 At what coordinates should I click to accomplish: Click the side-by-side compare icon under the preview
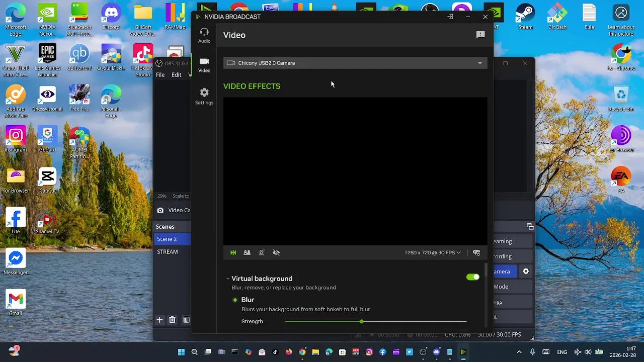coord(247,252)
